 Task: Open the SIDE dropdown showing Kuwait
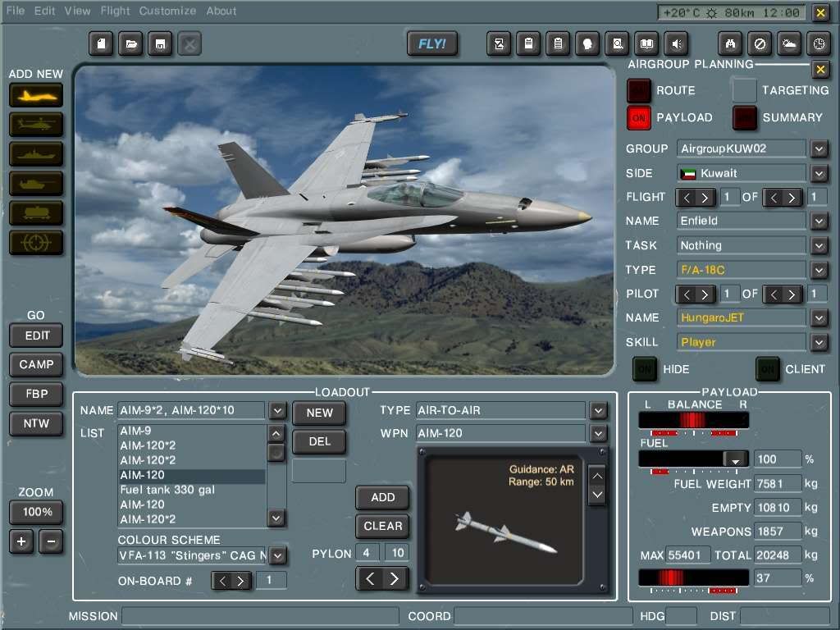point(819,173)
